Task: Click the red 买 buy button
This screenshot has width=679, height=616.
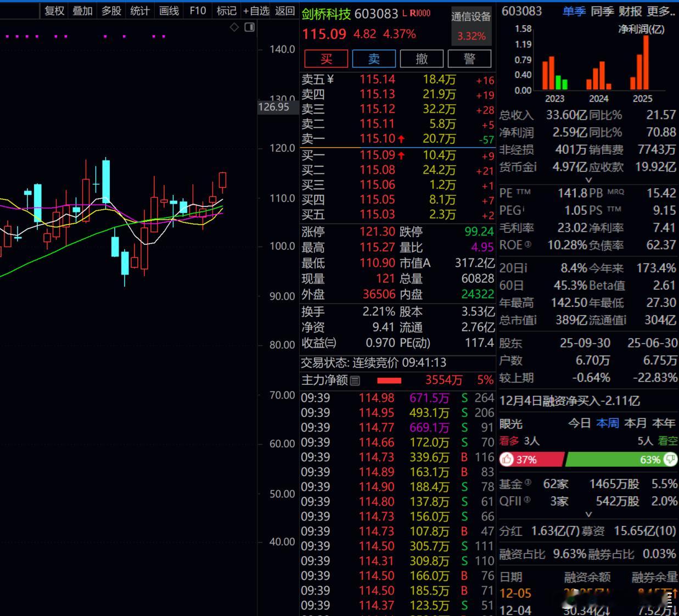Action: tap(326, 59)
